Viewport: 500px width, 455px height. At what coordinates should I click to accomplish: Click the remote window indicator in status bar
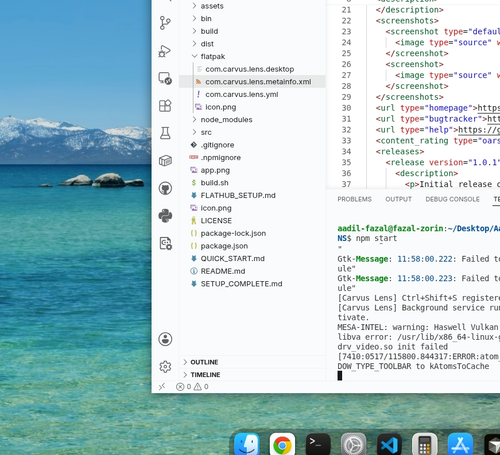(x=162, y=387)
